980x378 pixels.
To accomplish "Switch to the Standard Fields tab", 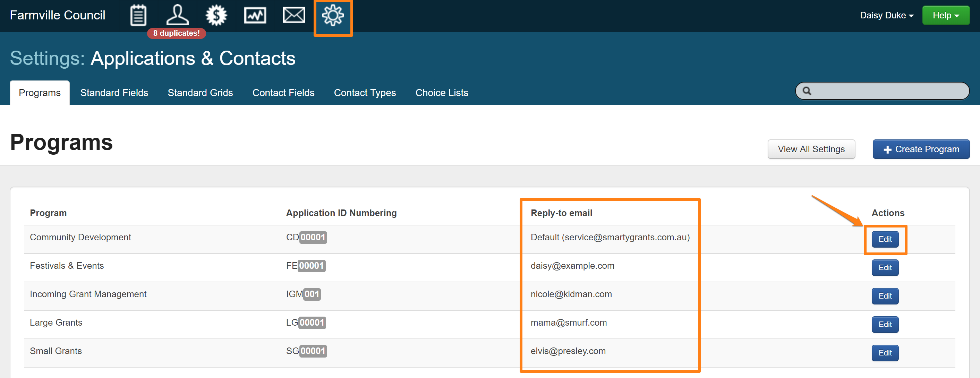I will pyautogui.click(x=114, y=93).
